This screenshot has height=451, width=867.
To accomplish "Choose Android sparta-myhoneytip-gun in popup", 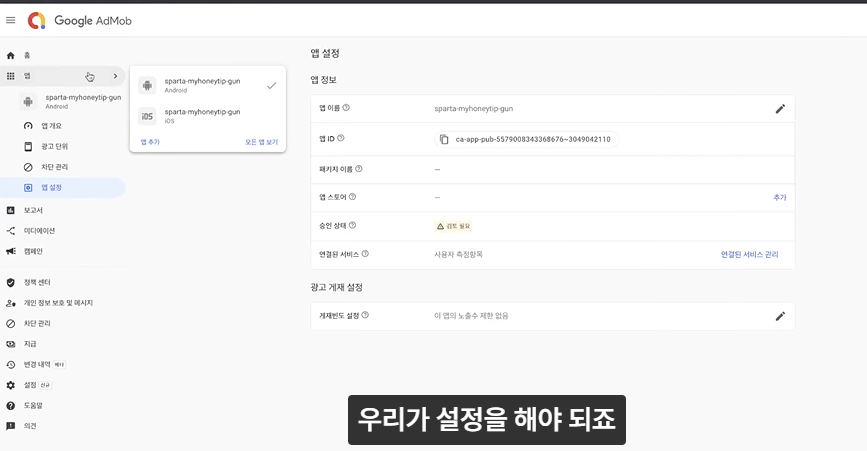I will click(208, 85).
